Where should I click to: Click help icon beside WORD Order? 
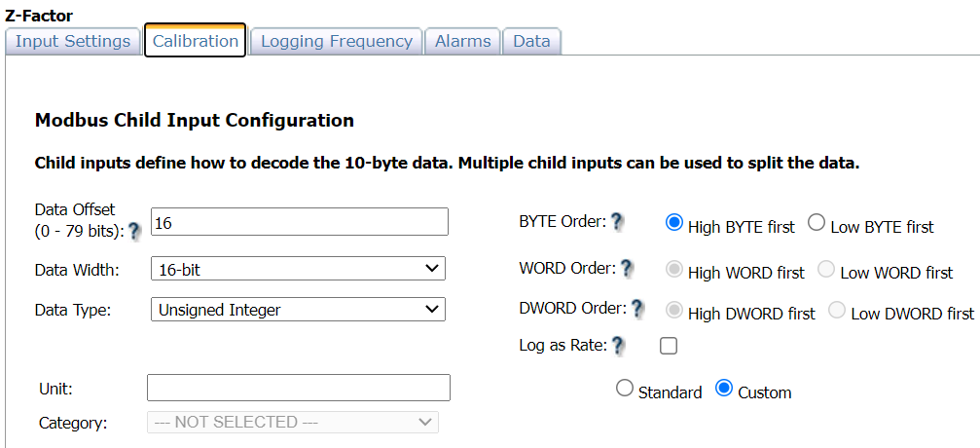628,267
